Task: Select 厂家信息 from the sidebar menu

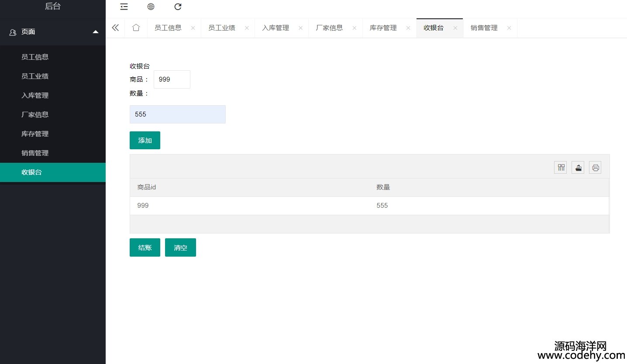Action: click(35, 115)
